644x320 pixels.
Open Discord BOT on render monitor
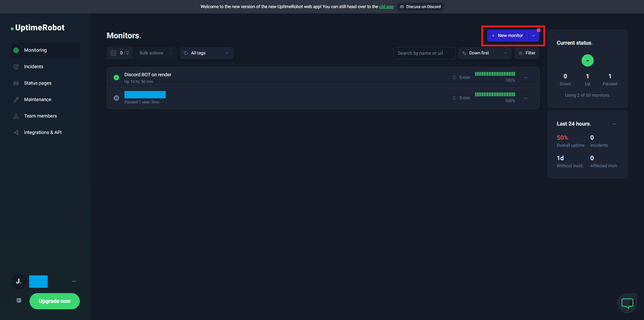coord(148,75)
